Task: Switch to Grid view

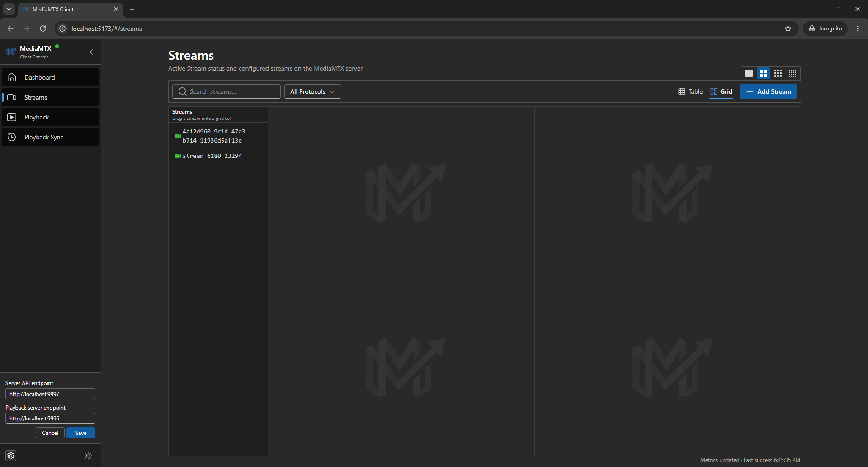Action: pyautogui.click(x=722, y=91)
